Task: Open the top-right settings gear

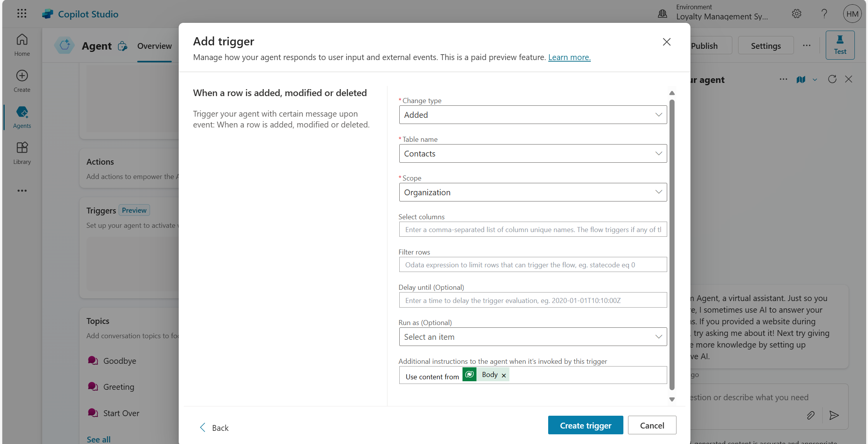Action: click(x=796, y=14)
